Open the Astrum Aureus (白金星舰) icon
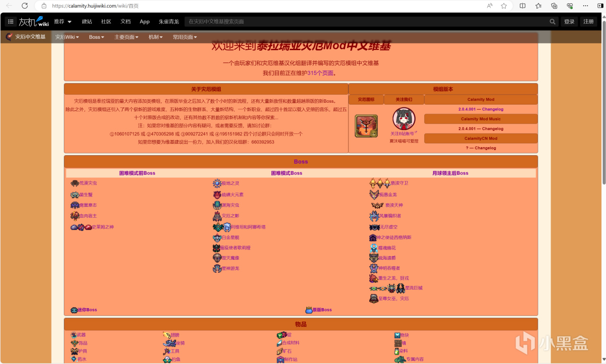 pos(217,238)
